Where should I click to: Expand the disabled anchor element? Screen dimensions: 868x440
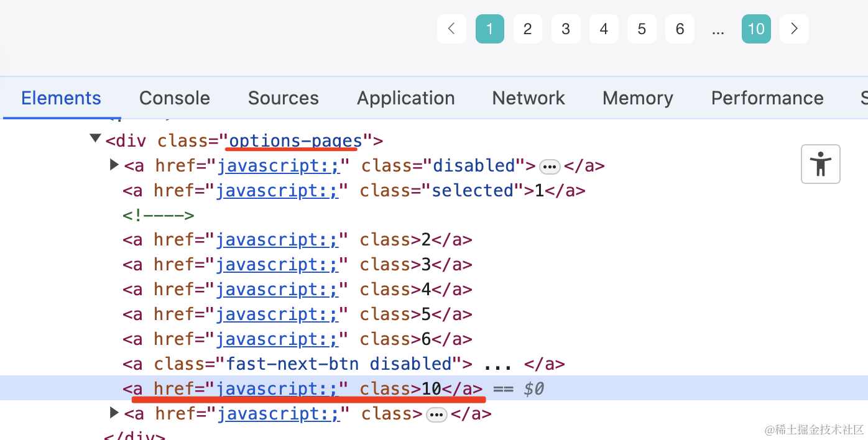coord(114,165)
